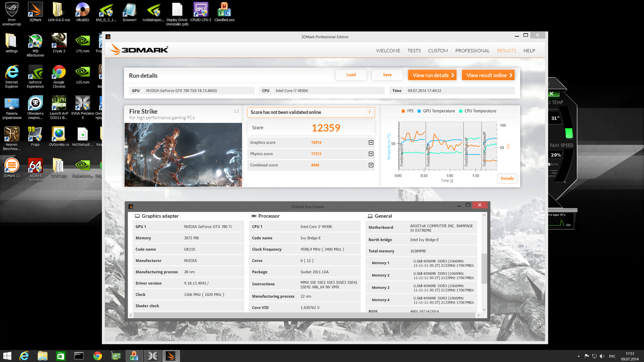Open Google Chrome desktop shortcut
This screenshot has height=362, width=644.
tap(59, 76)
